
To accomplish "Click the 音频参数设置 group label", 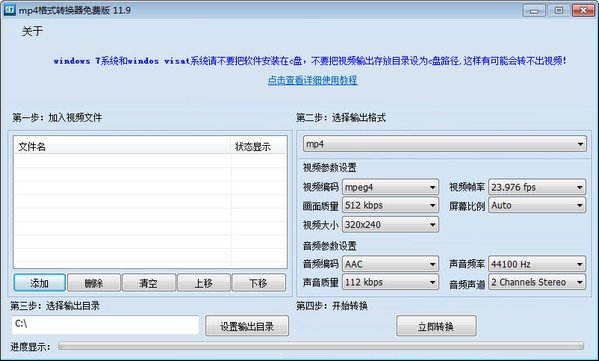I will pos(330,246).
